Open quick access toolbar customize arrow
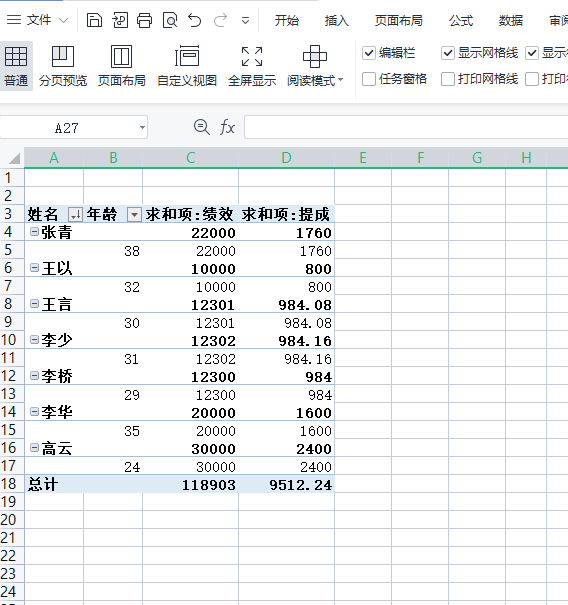The image size is (568, 605). coord(245,20)
